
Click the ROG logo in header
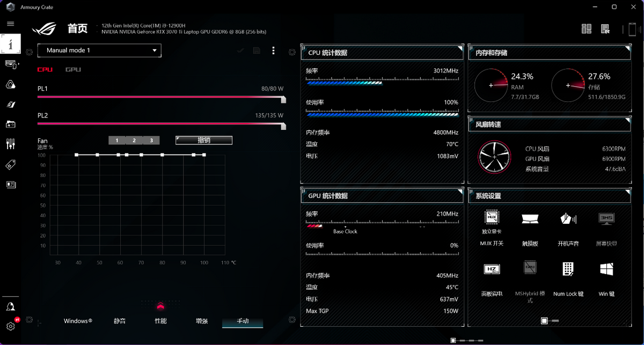click(44, 28)
